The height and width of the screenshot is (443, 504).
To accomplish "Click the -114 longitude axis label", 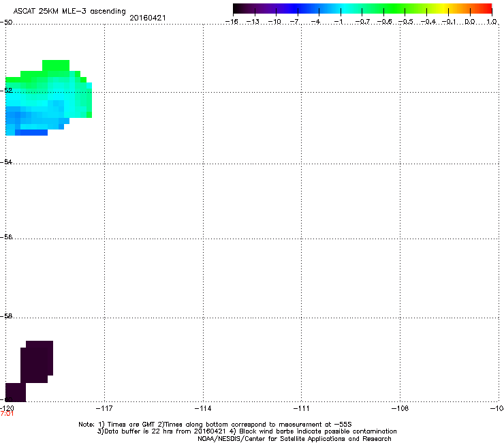I will (203, 408).
